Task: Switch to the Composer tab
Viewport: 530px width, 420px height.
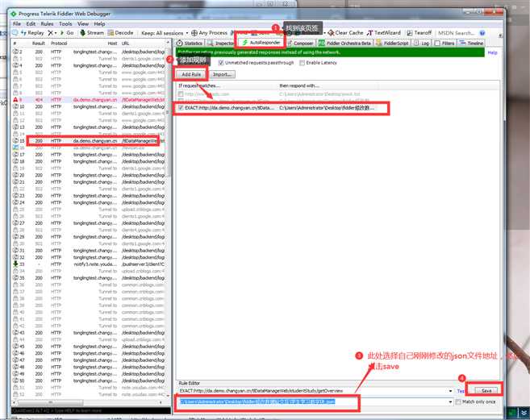Action: click(x=300, y=44)
